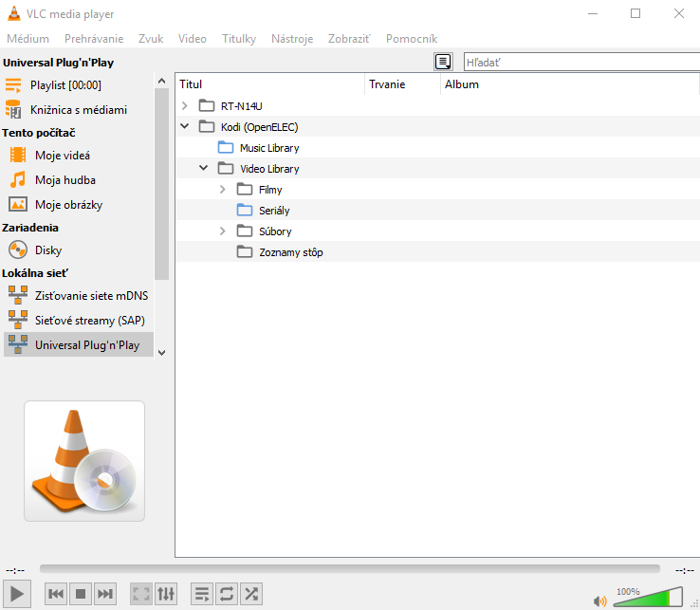
Task: Sort by Trvanie column header
Action: [x=403, y=83]
